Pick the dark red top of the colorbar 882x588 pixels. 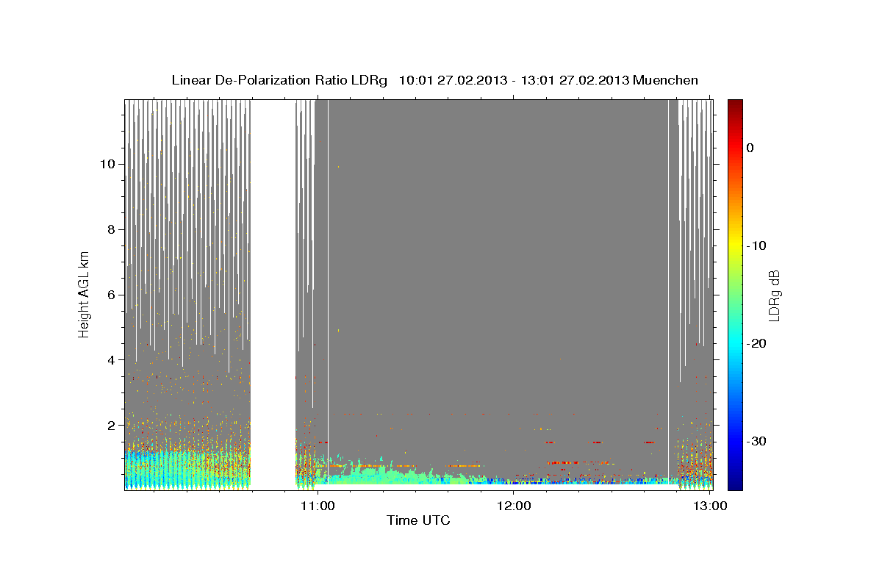point(735,104)
